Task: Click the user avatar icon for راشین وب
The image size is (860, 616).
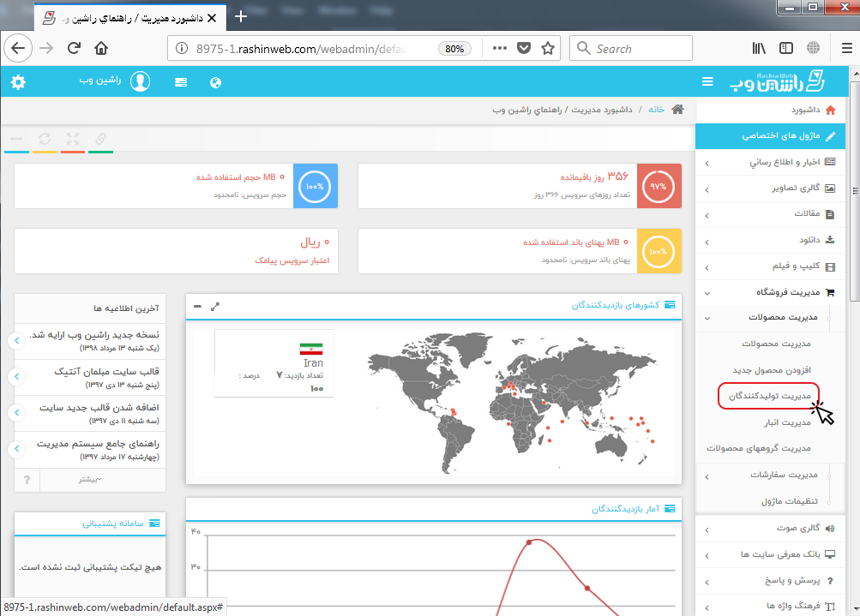Action: coord(140,81)
